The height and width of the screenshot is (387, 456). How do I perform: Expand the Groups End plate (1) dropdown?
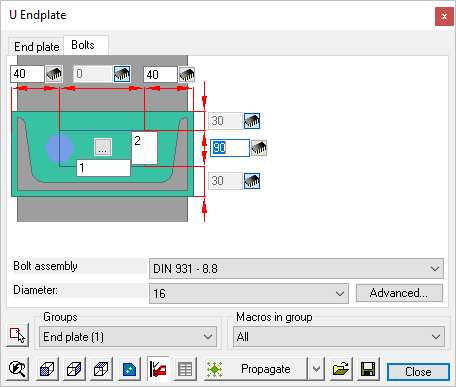128,337
